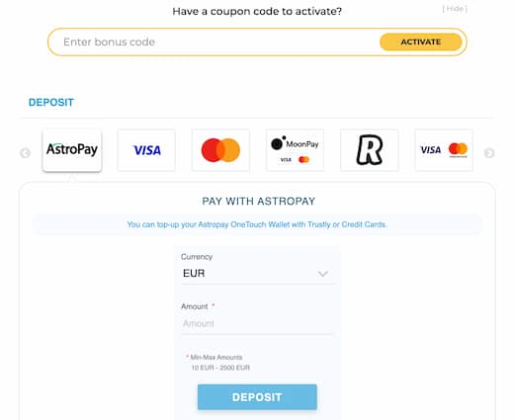The image size is (514, 420).
Task: Show more payment methods with right arrow
Action: (489, 153)
